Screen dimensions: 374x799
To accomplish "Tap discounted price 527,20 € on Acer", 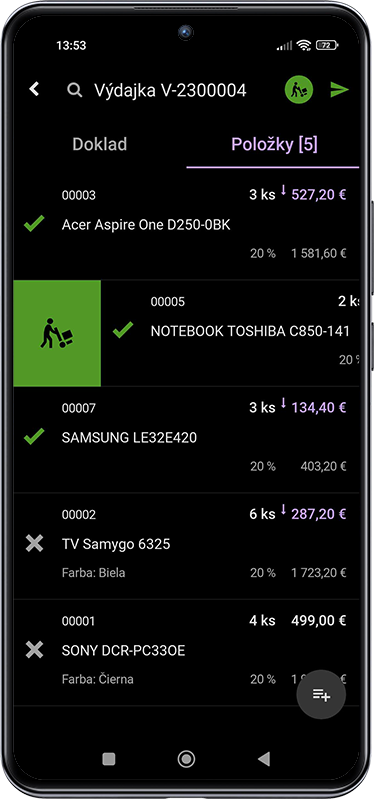I will [318, 194].
